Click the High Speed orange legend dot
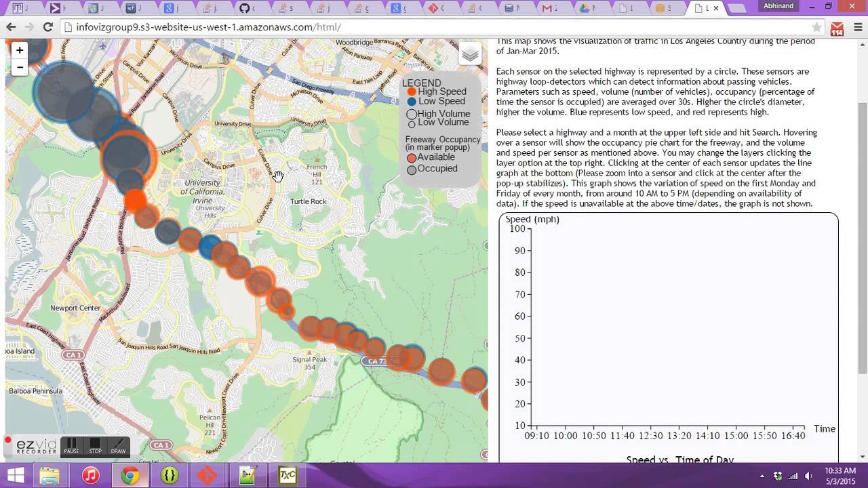868x488 pixels. click(412, 91)
